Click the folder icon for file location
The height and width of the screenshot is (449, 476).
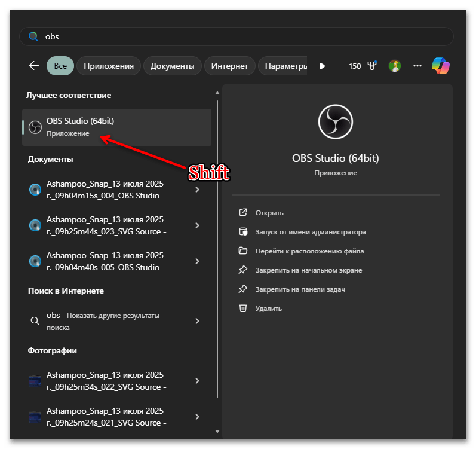[243, 251]
